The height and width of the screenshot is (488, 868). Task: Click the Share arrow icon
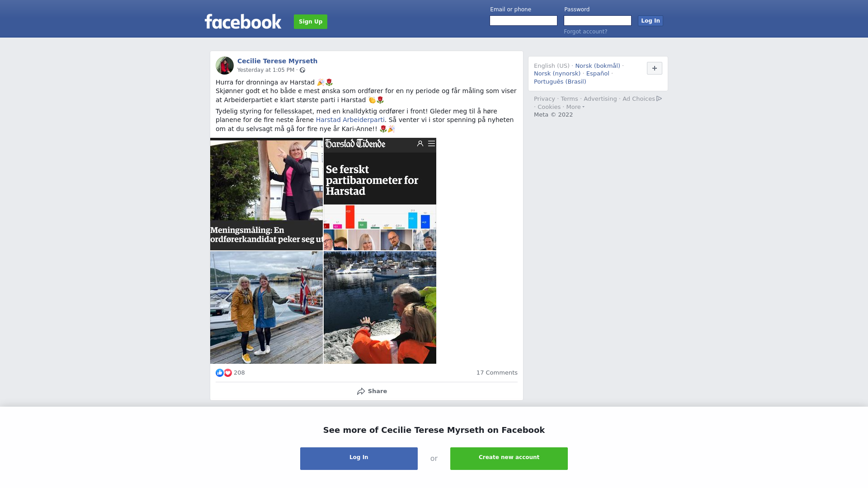pyautogui.click(x=361, y=391)
